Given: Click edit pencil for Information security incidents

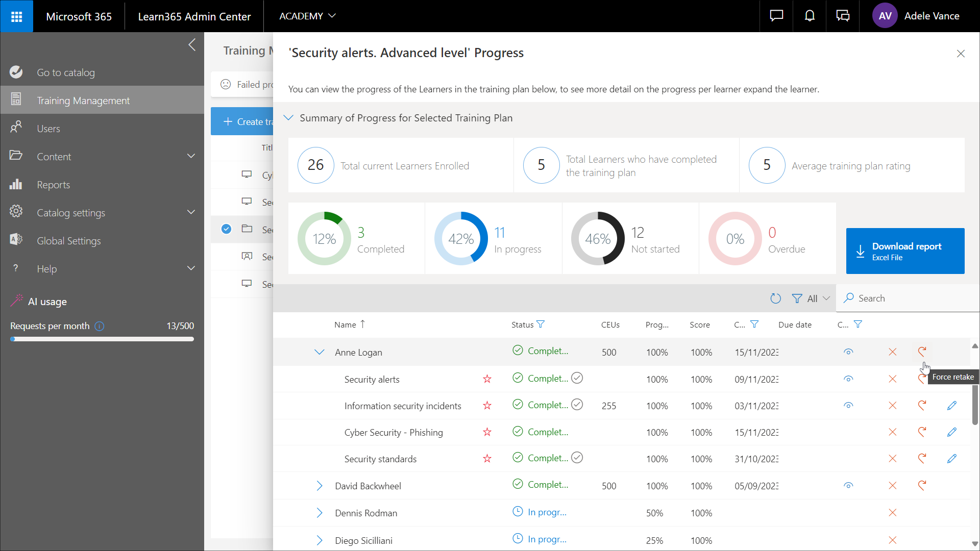Looking at the screenshot, I should coord(951,406).
